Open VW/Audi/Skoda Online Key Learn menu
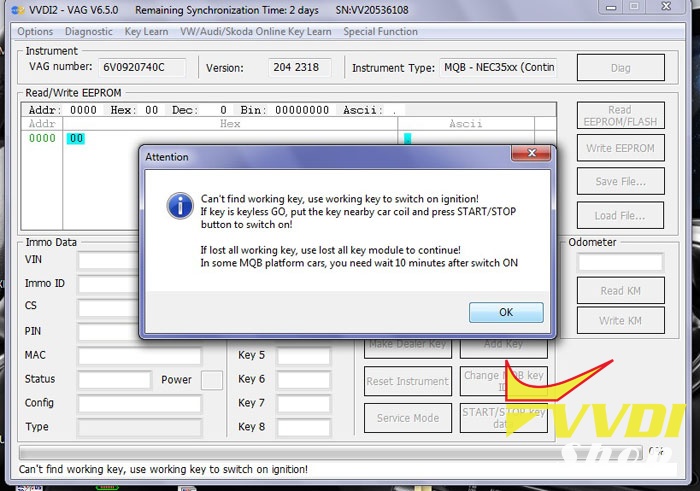Viewport: 700px width, 491px height. coord(255,32)
